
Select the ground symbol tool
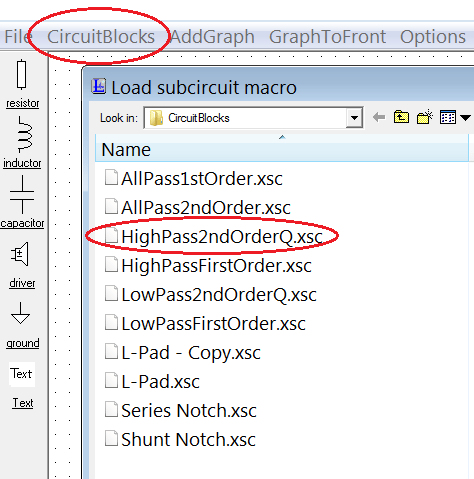pyautogui.click(x=22, y=325)
